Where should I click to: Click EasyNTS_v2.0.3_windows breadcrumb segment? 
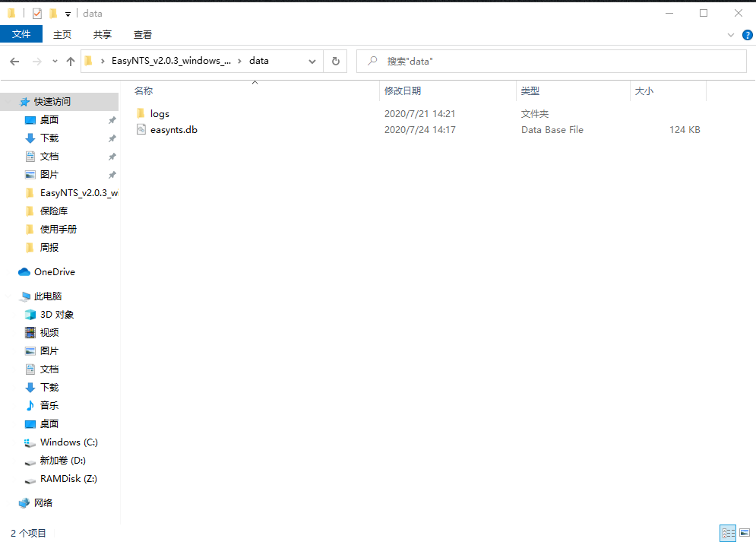coord(171,61)
